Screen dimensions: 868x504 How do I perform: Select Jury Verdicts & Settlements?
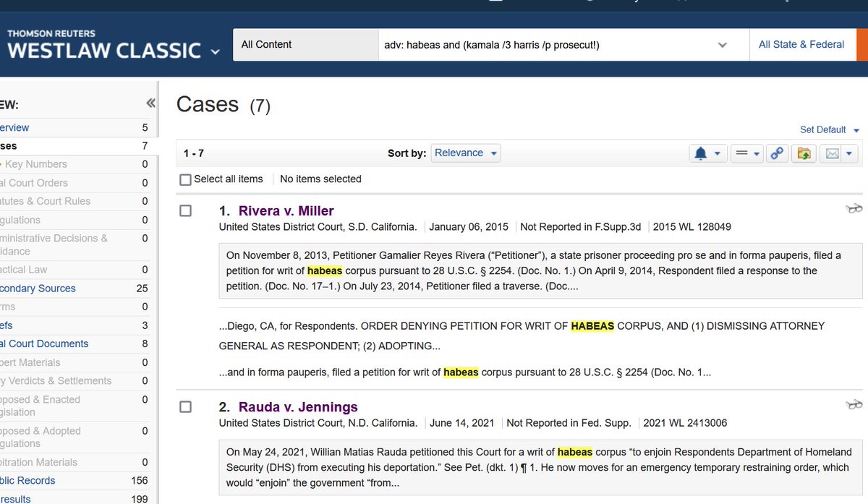point(56,380)
